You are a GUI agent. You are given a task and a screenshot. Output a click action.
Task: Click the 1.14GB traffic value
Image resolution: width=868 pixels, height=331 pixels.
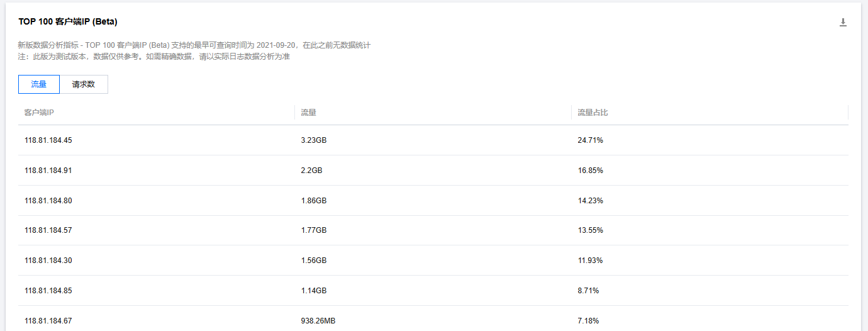pos(314,291)
